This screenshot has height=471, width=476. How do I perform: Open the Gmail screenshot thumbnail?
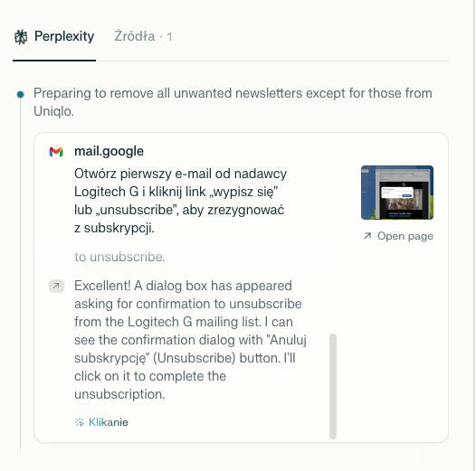(397, 193)
